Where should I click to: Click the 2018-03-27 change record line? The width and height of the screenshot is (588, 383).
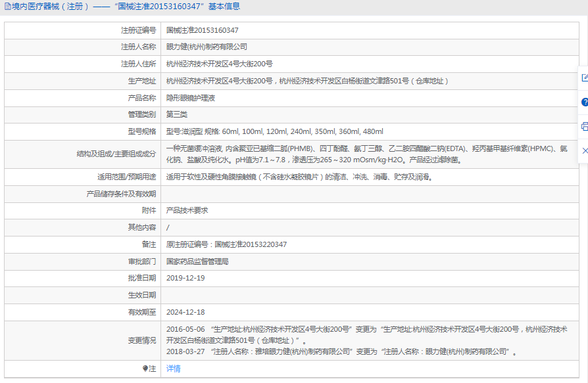point(341,352)
